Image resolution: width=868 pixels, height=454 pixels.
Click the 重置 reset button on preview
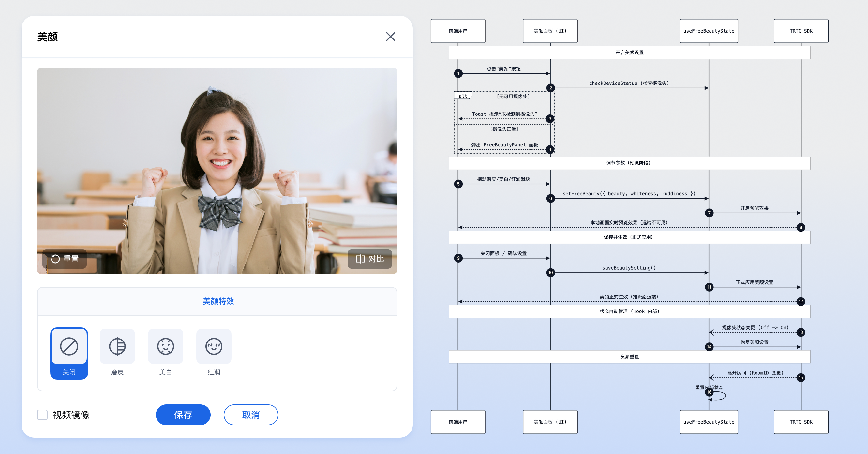[x=65, y=259]
